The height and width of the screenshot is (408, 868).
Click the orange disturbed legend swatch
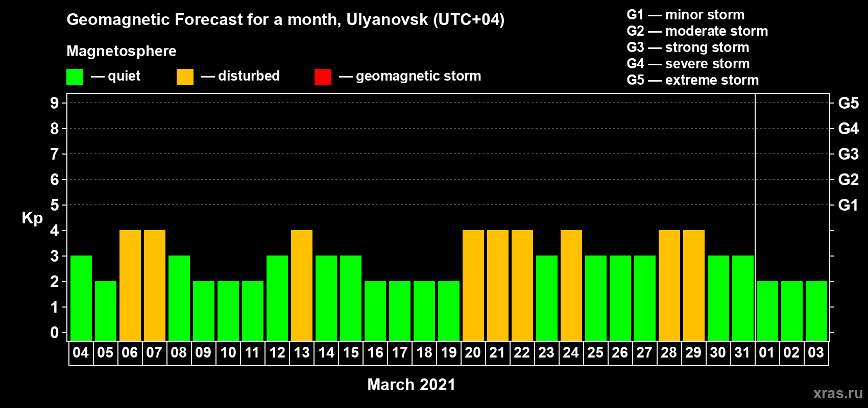(x=185, y=77)
